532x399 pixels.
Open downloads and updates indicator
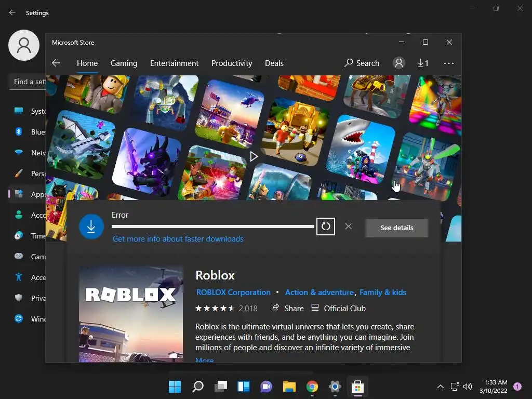tap(423, 63)
